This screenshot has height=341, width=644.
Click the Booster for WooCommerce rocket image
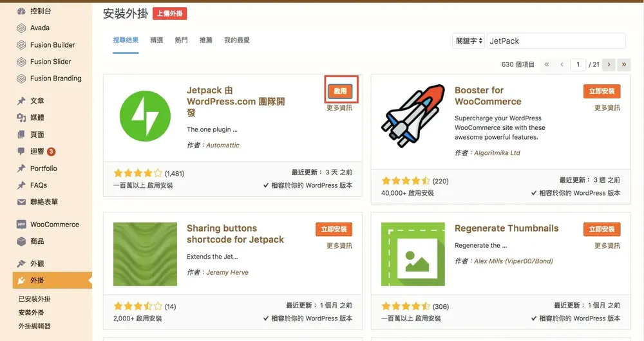(x=413, y=116)
